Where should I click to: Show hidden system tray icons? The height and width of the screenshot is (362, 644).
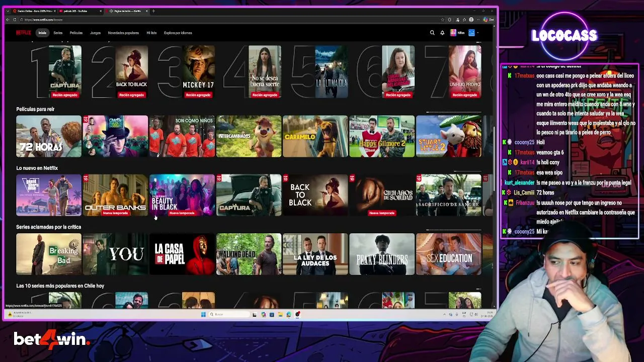click(444, 315)
